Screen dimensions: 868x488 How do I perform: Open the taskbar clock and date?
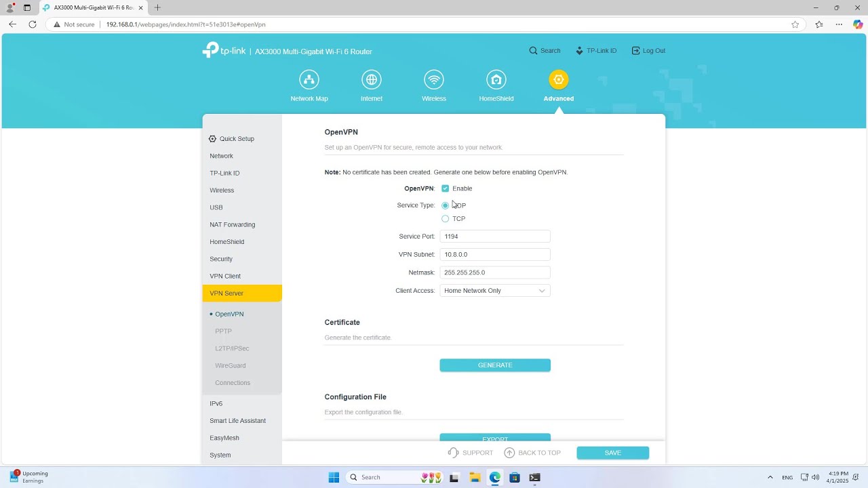point(837,477)
